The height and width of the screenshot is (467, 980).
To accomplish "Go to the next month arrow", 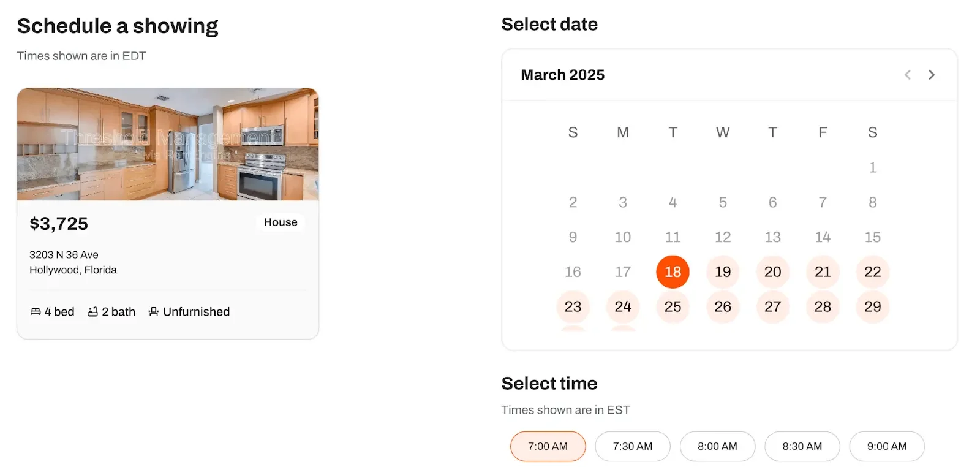I will click(x=932, y=75).
